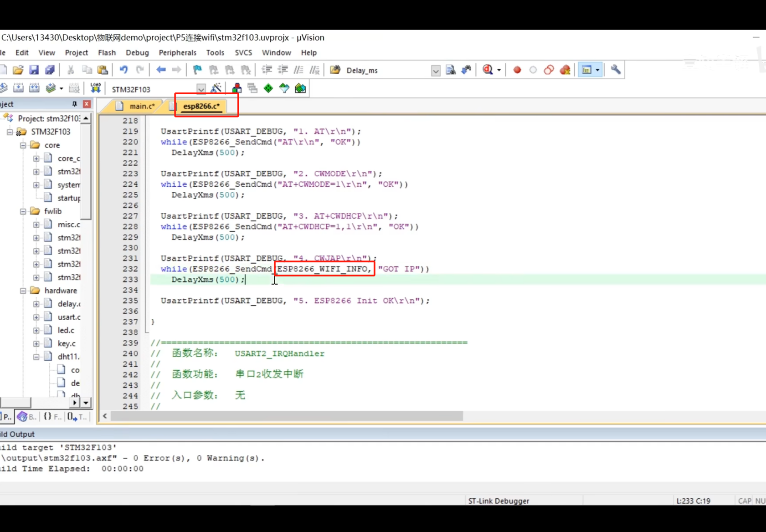Save all open files
Viewport: 766px width, 532px height.
click(x=50, y=70)
